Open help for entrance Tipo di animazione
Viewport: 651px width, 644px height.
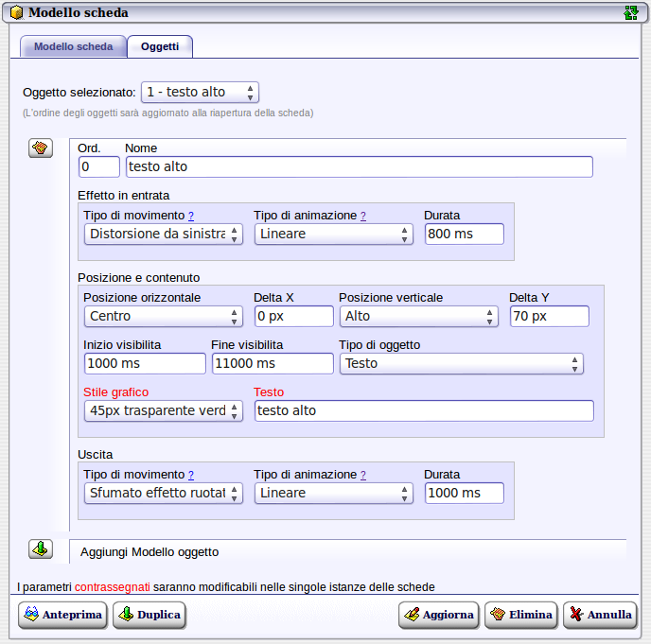coord(362,216)
